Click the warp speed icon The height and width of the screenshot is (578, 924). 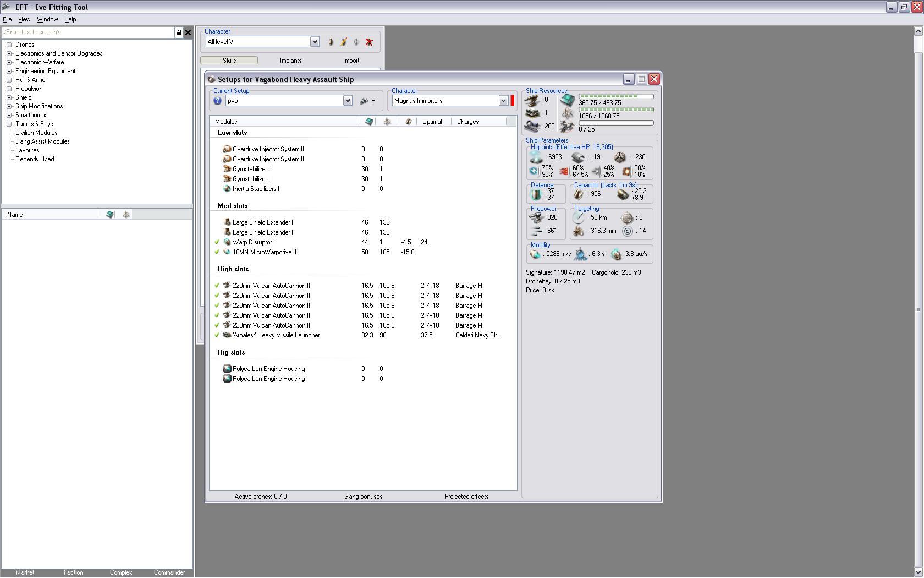(x=617, y=254)
